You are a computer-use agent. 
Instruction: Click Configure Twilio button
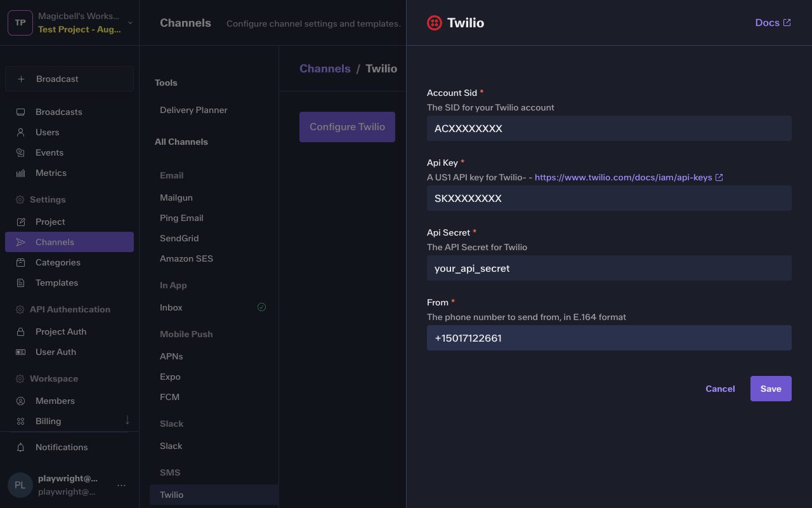pos(347,127)
